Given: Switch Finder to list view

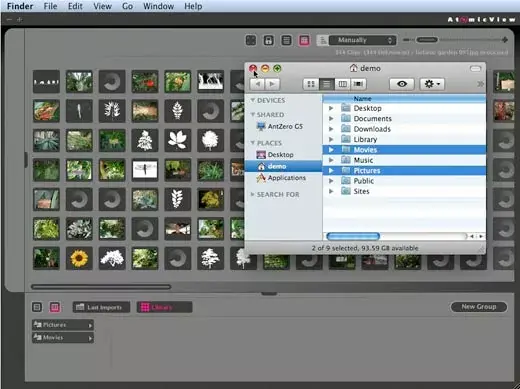Looking at the screenshot, I should click(x=326, y=84).
